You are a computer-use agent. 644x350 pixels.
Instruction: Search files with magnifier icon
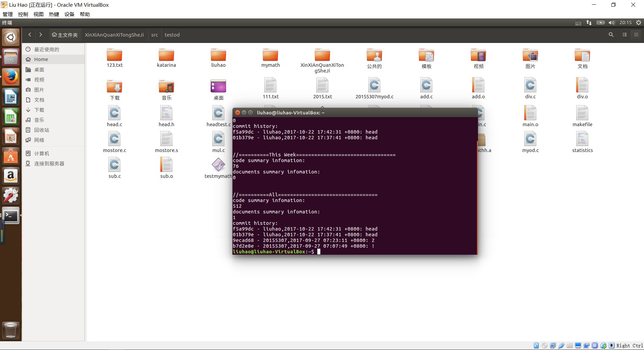611,35
